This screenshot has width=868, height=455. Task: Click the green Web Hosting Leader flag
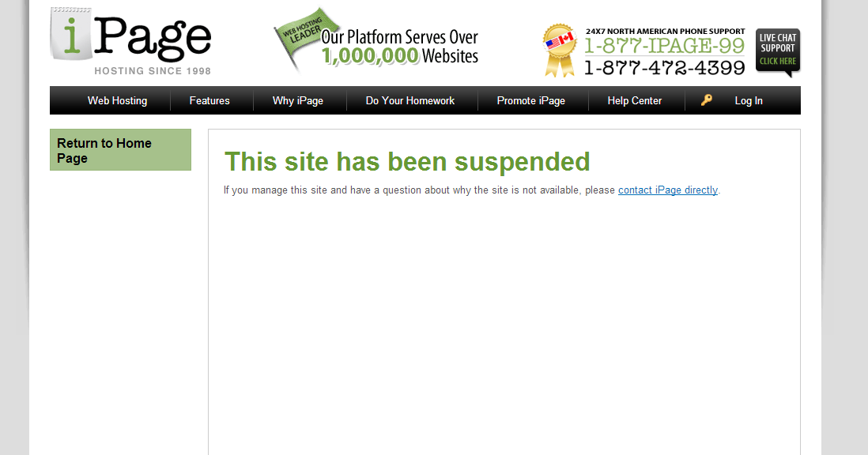(304, 36)
